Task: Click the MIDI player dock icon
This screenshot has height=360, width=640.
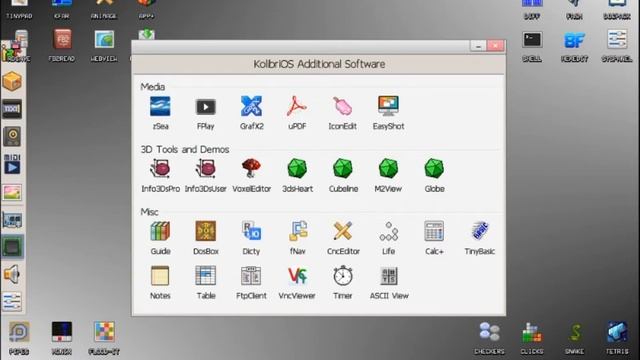Action: [x=12, y=164]
